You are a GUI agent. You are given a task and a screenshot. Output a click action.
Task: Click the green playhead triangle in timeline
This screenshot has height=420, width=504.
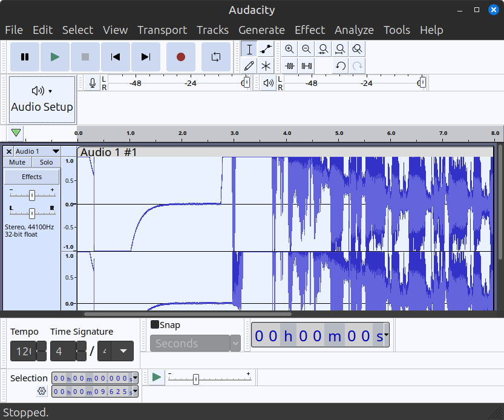(x=16, y=133)
